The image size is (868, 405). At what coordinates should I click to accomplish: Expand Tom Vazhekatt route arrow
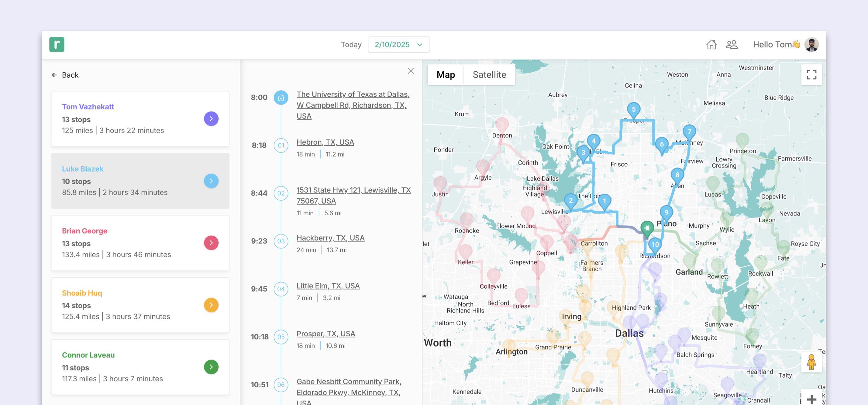pos(211,119)
